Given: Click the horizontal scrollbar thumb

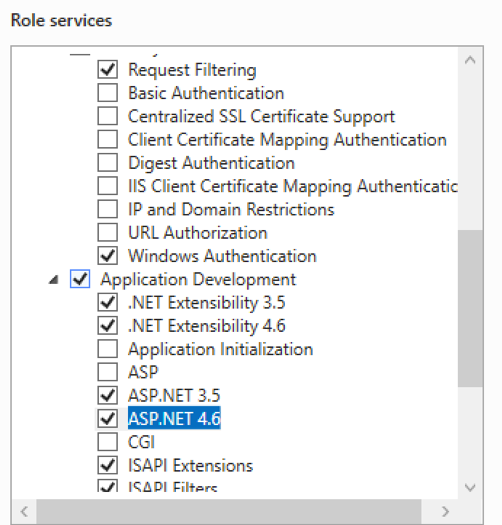Looking at the screenshot, I should [x=229, y=512].
